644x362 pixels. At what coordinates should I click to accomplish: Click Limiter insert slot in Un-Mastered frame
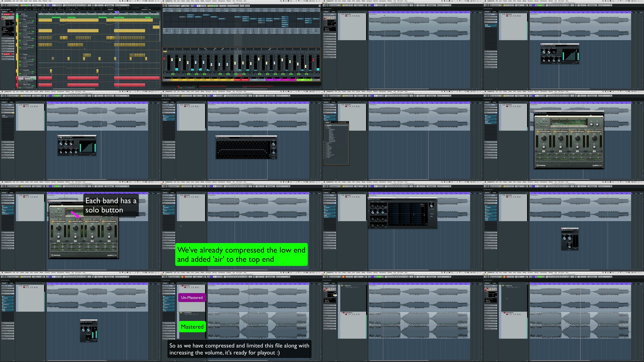click(x=169, y=310)
